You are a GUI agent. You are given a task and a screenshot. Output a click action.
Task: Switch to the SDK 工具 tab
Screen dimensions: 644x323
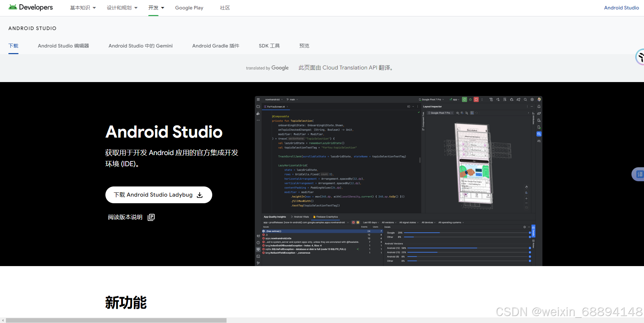pos(269,46)
